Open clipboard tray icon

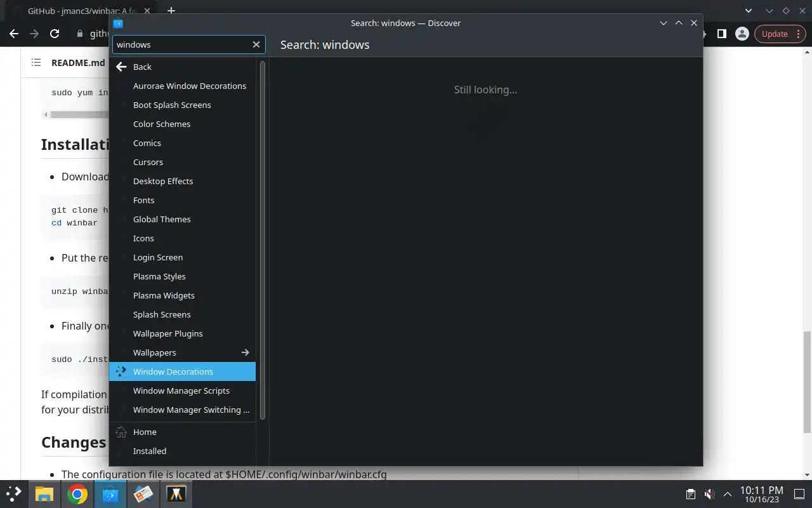pos(691,493)
